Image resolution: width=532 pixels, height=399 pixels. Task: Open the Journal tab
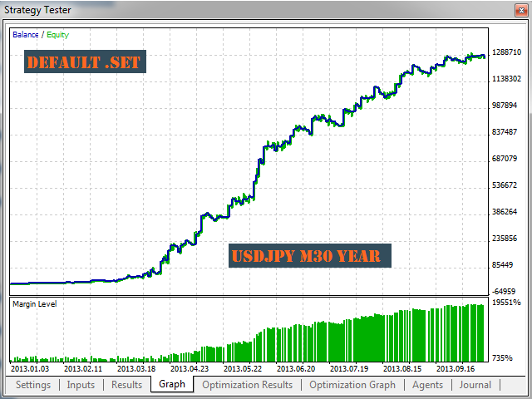(475, 385)
